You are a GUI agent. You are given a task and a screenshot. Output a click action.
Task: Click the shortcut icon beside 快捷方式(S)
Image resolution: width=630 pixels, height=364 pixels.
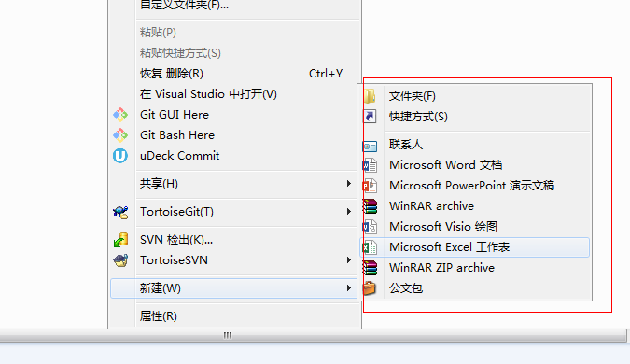click(x=370, y=117)
